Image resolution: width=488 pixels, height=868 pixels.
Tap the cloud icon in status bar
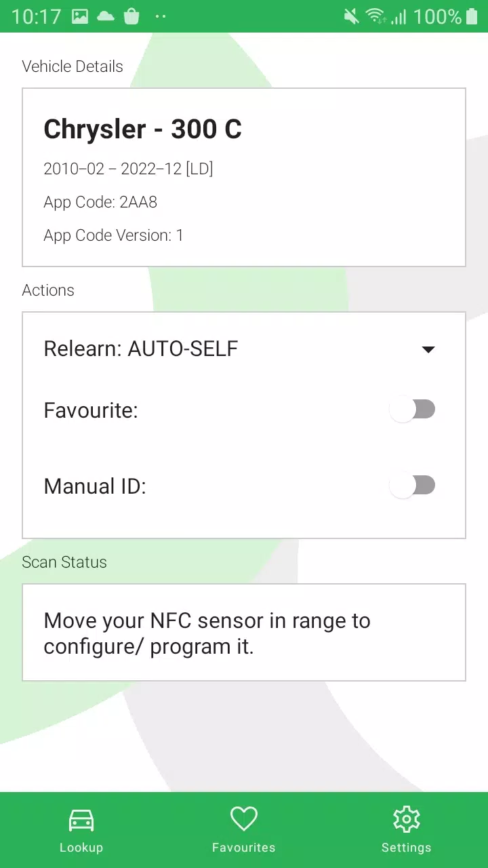point(106,16)
